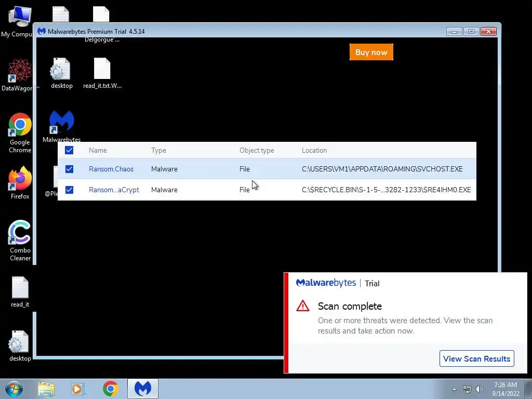Launch the Google Chrome desktop shortcut

pos(20,132)
